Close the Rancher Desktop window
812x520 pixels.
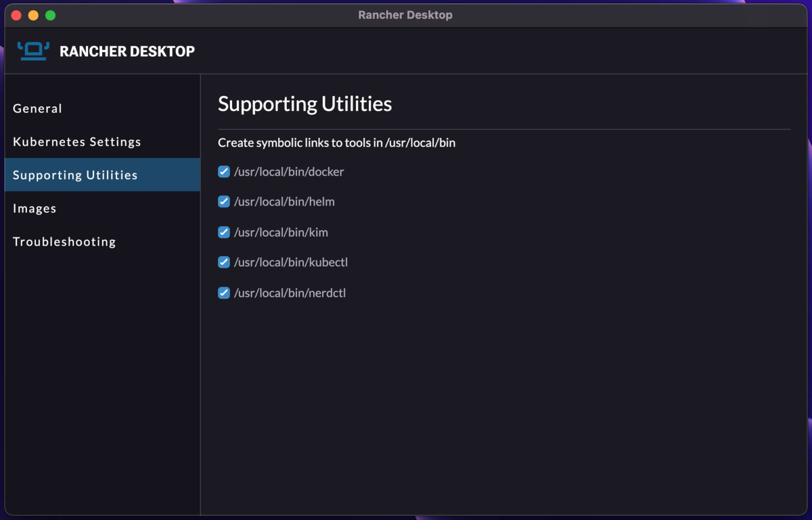(16, 15)
